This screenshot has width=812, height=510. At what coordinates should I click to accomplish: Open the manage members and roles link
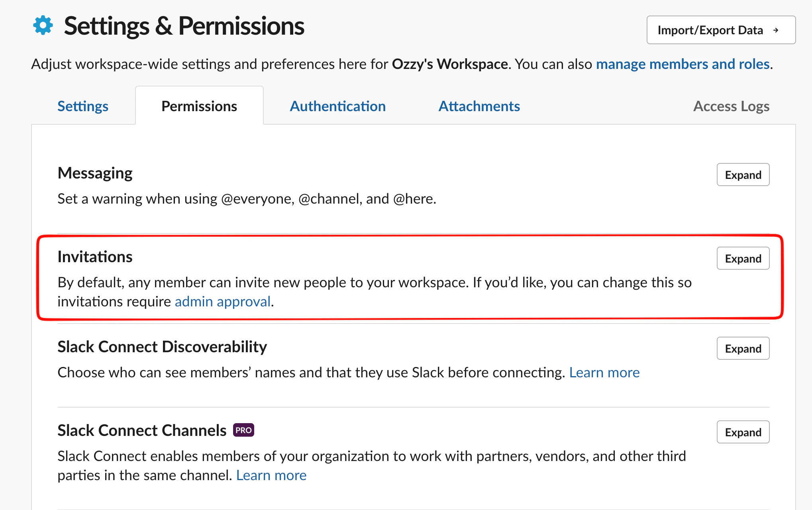(683, 64)
